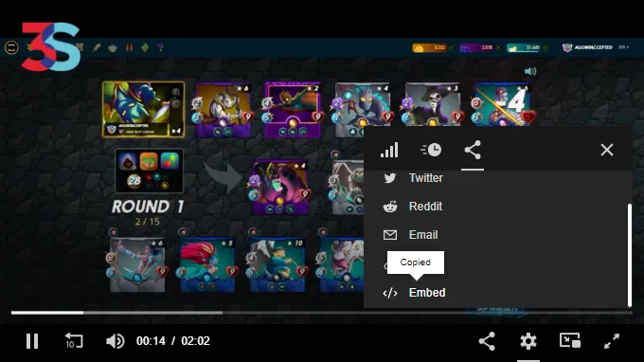
Task: Add funds via plus next to gold balance
Action: pyautogui.click(x=452, y=48)
